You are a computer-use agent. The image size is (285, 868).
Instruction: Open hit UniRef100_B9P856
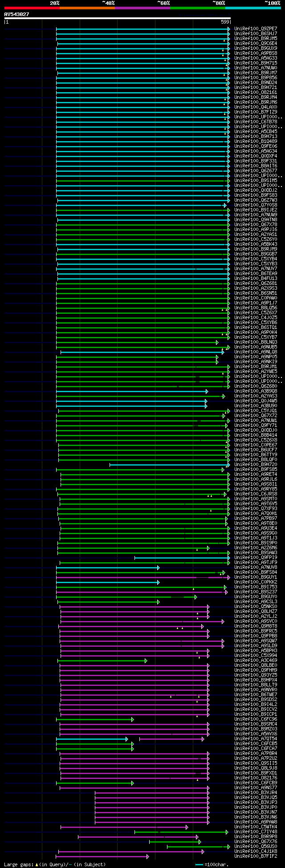[x=255, y=78]
